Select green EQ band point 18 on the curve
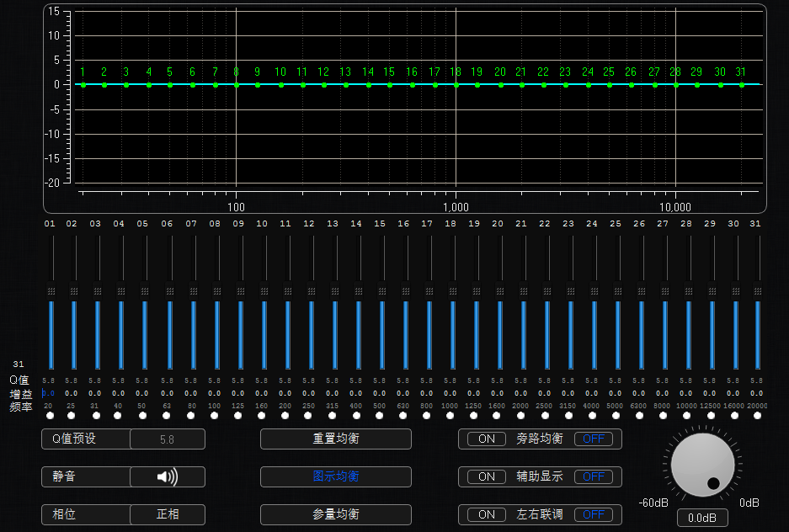This screenshot has width=789, height=532. [x=456, y=84]
